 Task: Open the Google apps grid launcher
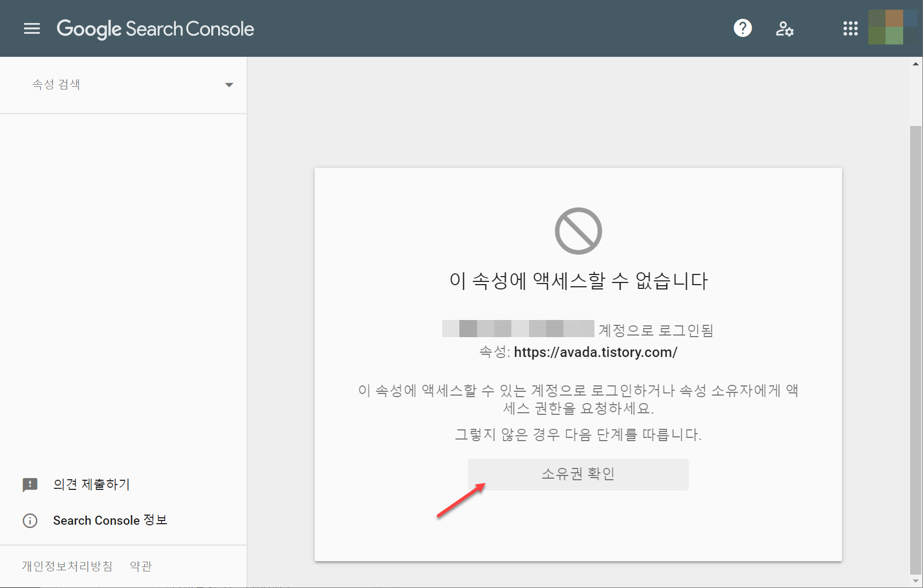point(850,28)
